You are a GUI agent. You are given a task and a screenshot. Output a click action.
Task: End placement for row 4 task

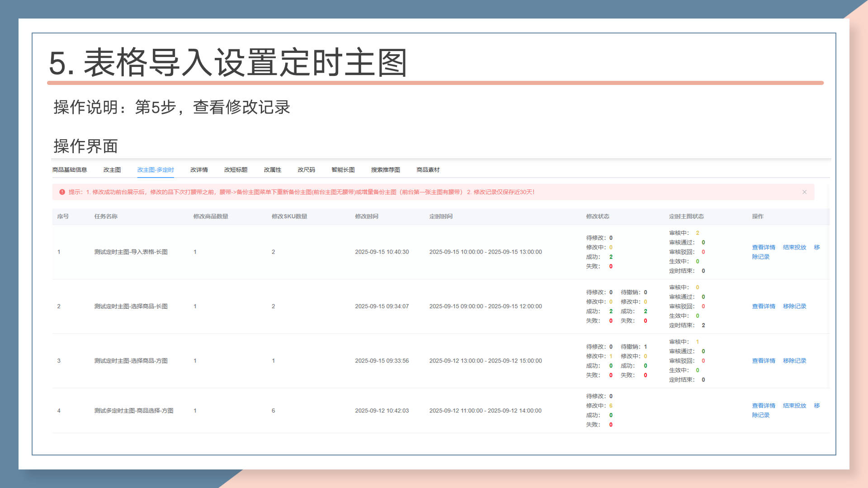click(x=795, y=406)
